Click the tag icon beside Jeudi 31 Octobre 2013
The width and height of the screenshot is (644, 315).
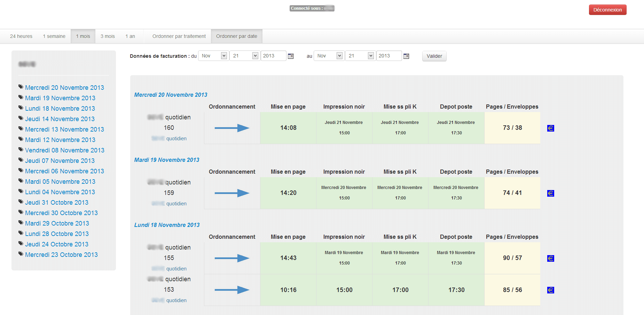click(x=21, y=202)
